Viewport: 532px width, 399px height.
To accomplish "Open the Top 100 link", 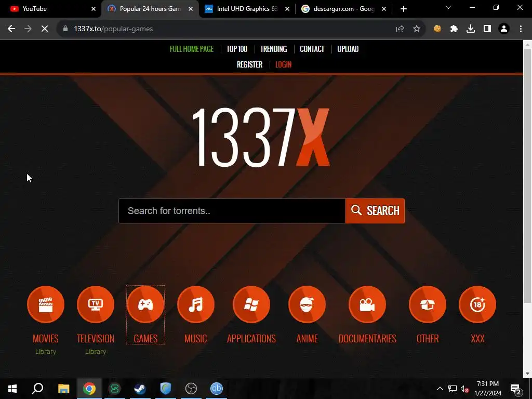I will click(237, 49).
